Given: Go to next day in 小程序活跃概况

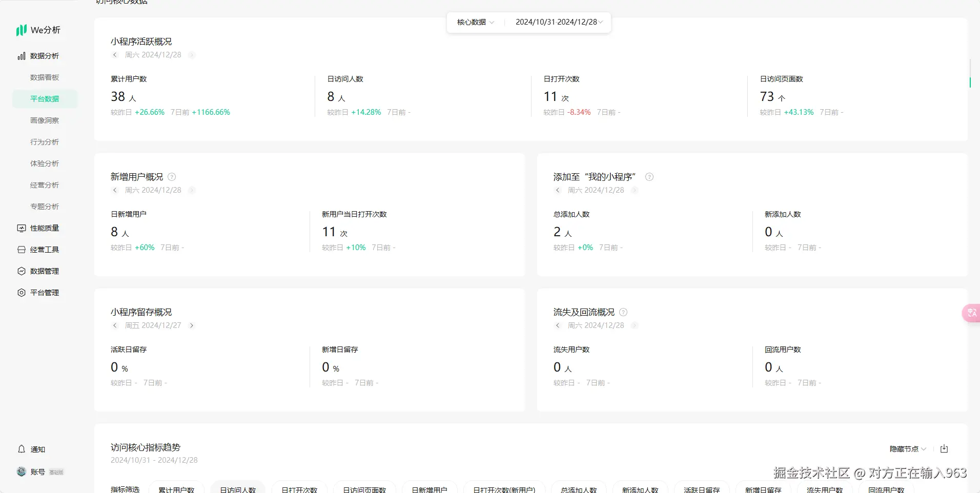Looking at the screenshot, I should coord(192,55).
